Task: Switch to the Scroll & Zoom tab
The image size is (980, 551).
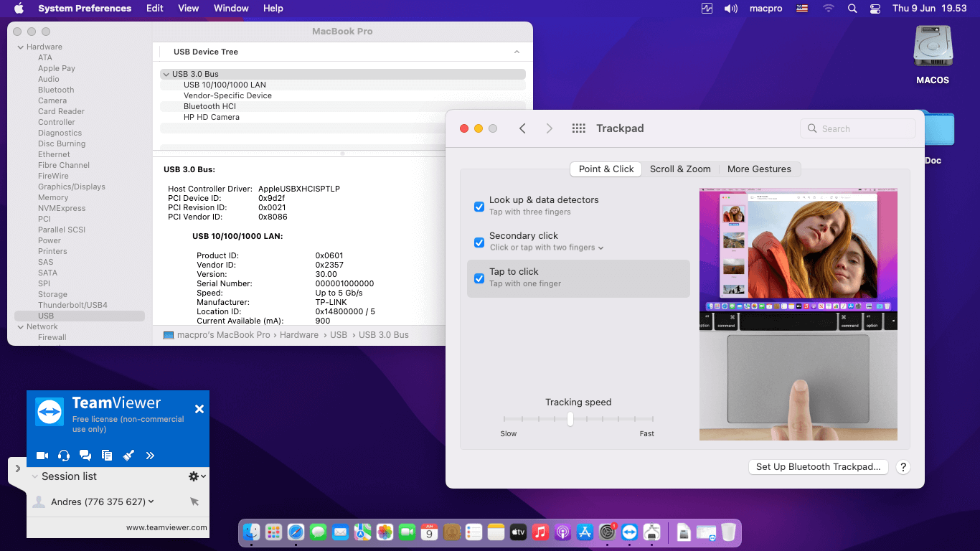Action: point(680,169)
